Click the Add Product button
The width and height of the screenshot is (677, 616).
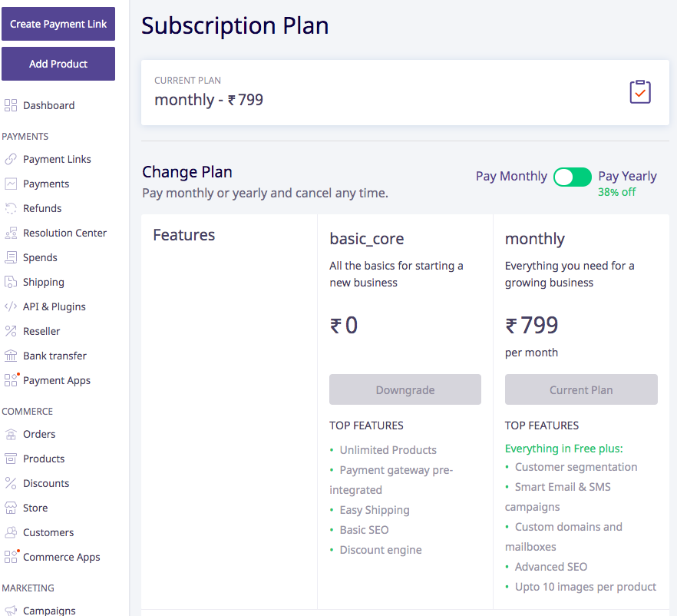[58, 64]
